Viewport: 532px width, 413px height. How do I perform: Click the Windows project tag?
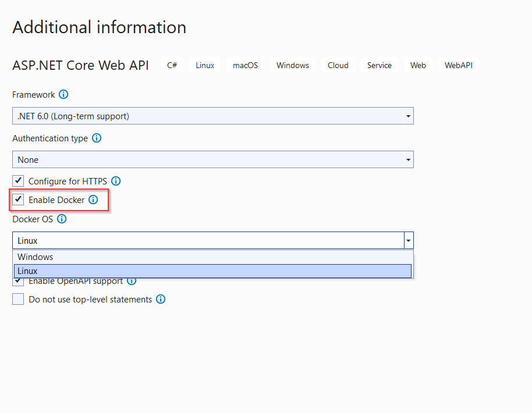pos(292,65)
